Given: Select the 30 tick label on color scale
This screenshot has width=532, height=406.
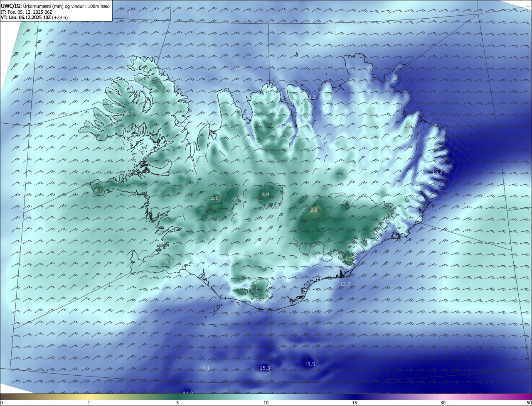Looking at the screenshot, I should tap(443, 403).
